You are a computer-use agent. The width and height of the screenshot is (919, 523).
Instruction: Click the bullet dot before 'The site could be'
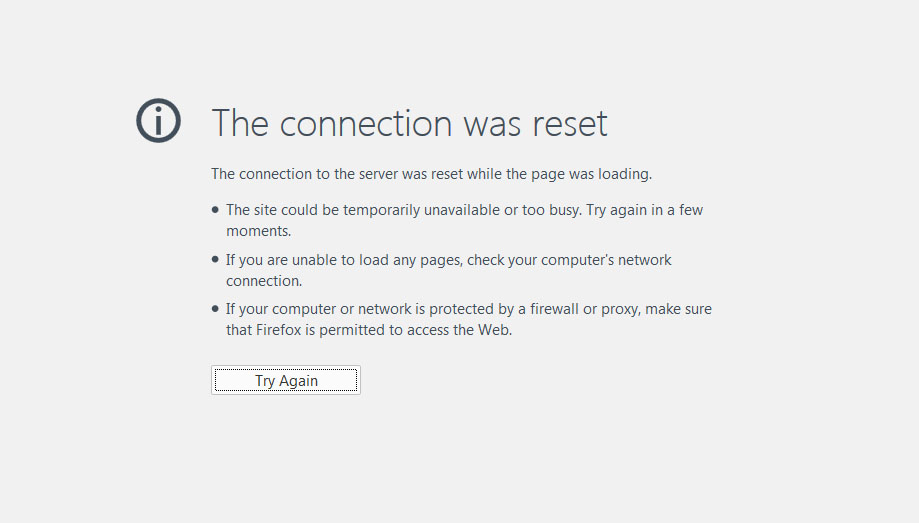click(x=215, y=209)
